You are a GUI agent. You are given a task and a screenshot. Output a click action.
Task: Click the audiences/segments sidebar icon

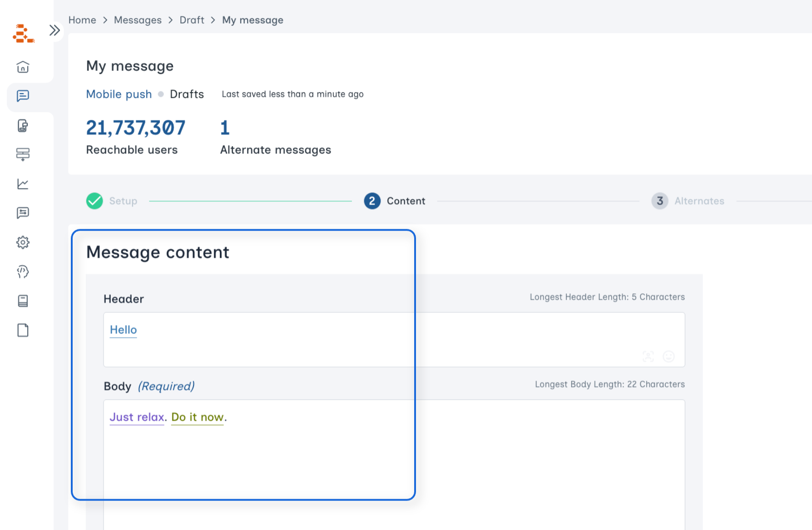[x=23, y=154]
